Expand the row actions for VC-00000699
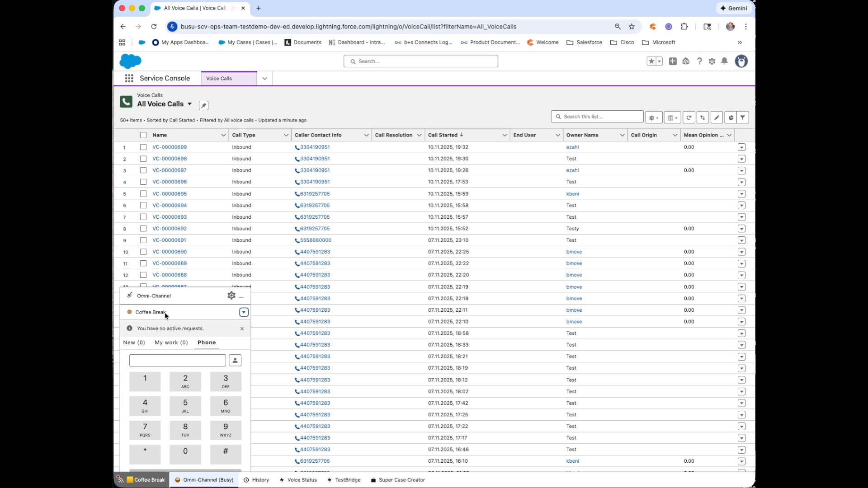Image resolution: width=868 pixels, height=488 pixels. pyautogui.click(x=741, y=147)
